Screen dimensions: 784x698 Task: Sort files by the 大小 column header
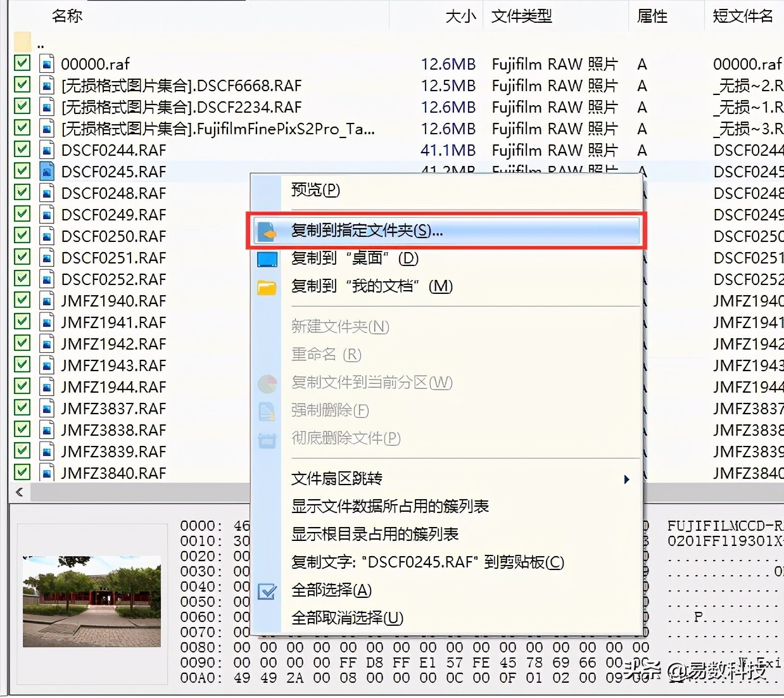click(x=463, y=16)
